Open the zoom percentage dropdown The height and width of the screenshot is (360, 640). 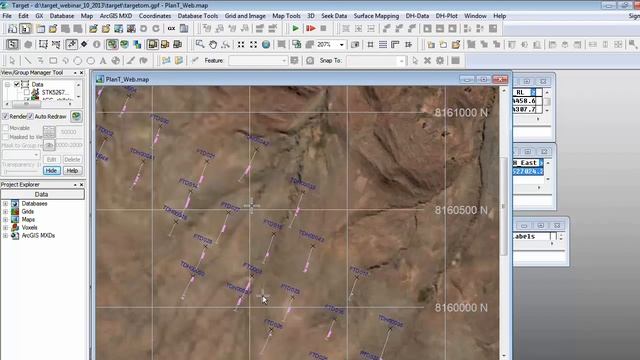coord(342,44)
